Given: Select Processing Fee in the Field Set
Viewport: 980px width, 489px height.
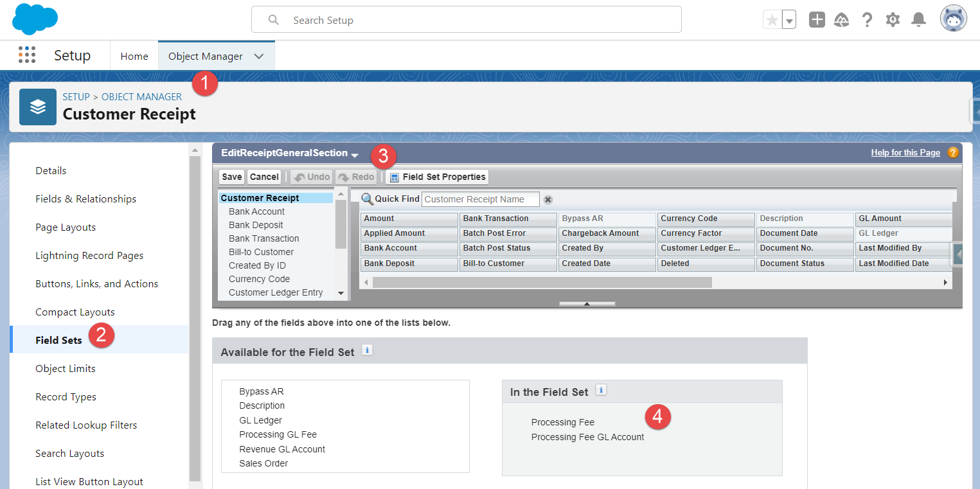Looking at the screenshot, I should pyautogui.click(x=563, y=422).
